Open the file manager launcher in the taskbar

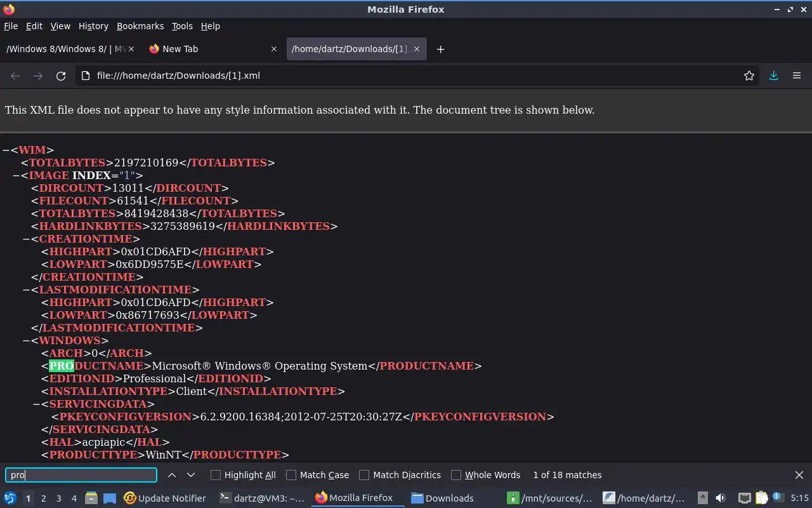[x=91, y=498]
